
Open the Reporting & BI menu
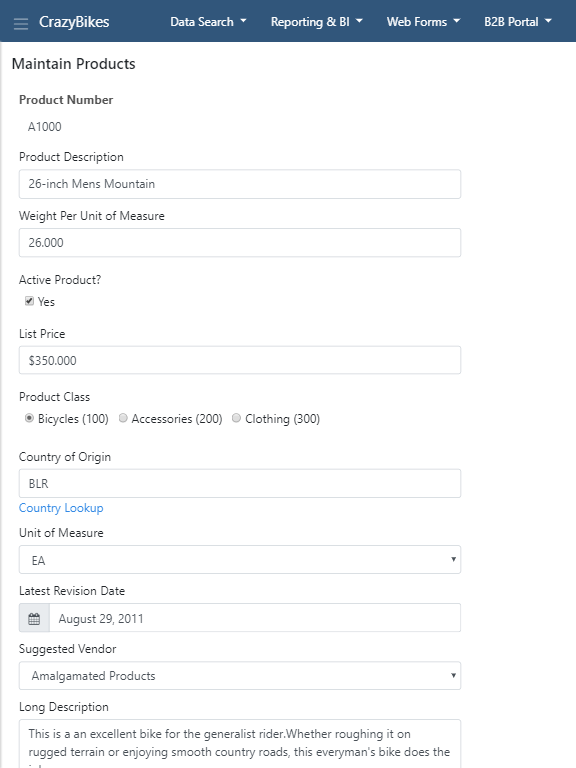[x=316, y=22]
